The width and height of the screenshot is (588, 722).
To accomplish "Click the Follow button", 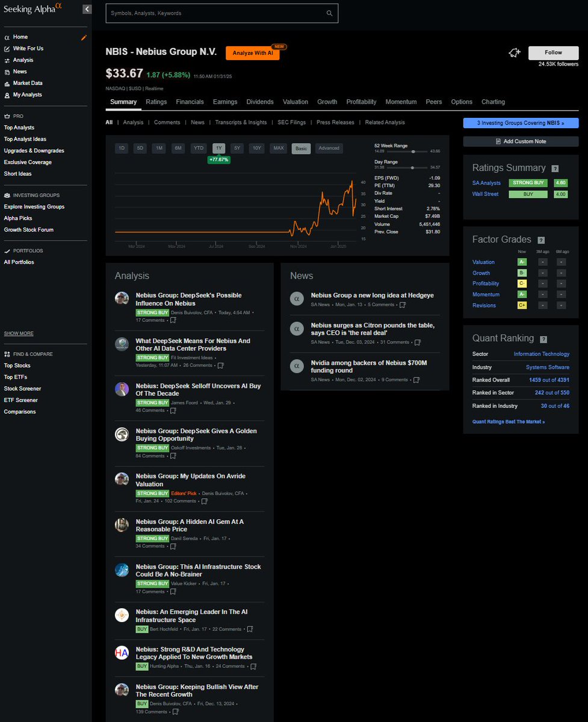I will point(553,52).
